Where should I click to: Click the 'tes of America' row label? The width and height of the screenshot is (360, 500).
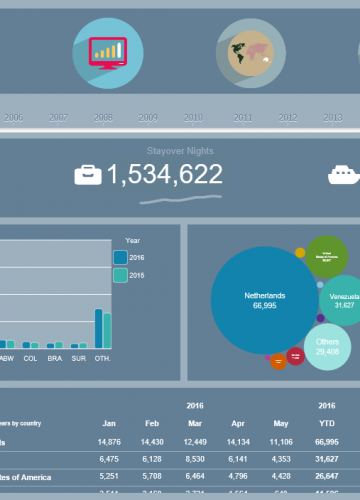pyautogui.click(x=26, y=477)
